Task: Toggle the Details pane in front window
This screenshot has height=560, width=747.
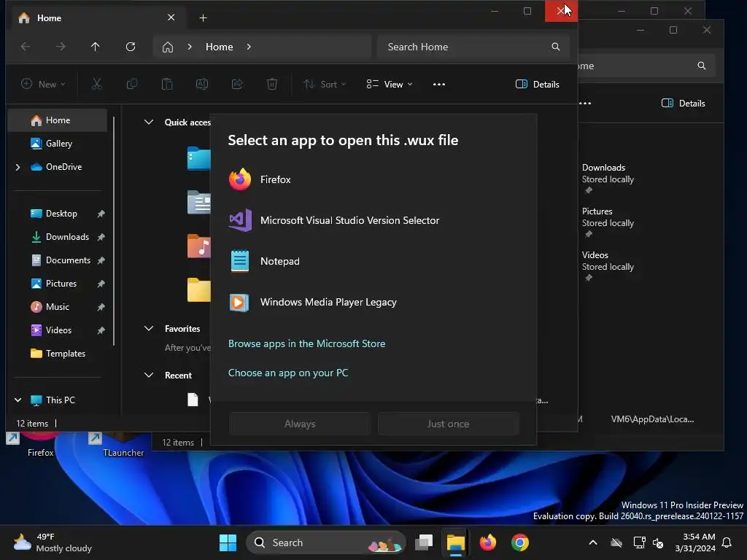Action: pyautogui.click(x=538, y=85)
